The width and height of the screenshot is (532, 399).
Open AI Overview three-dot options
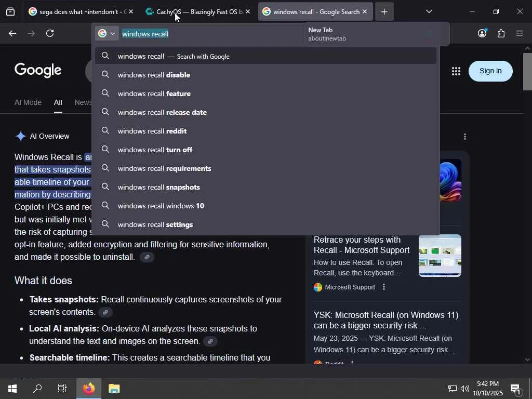coord(465,137)
